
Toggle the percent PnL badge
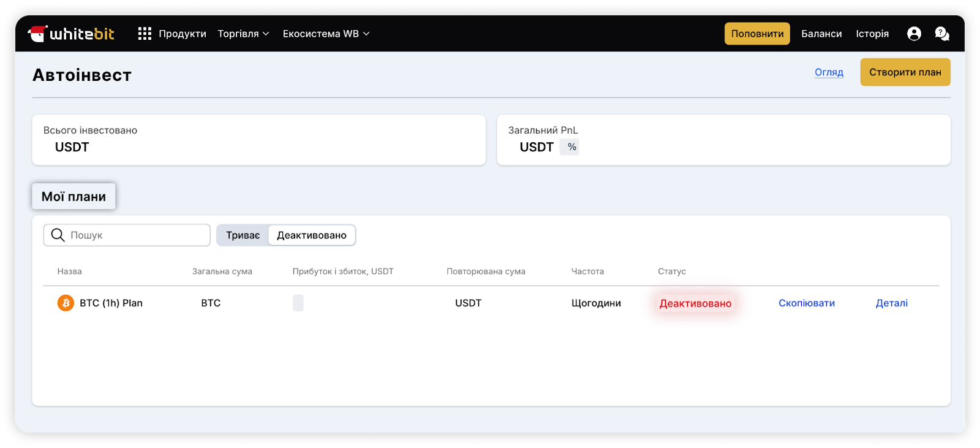[x=571, y=147]
